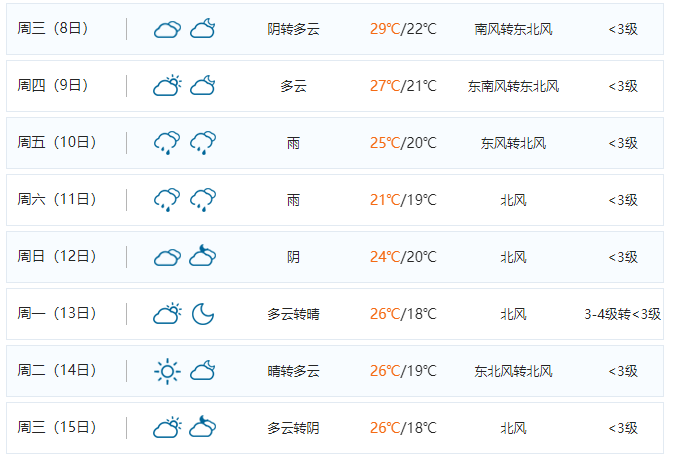Click the sunny day icon for 周二 (14日)
This screenshot has width=674, height=462.
[167, 371]
